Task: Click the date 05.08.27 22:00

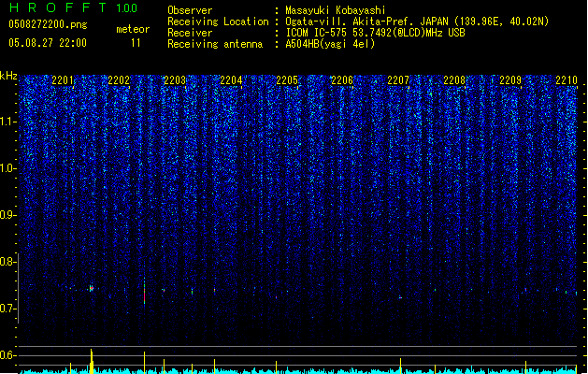Action: [48, 43]
